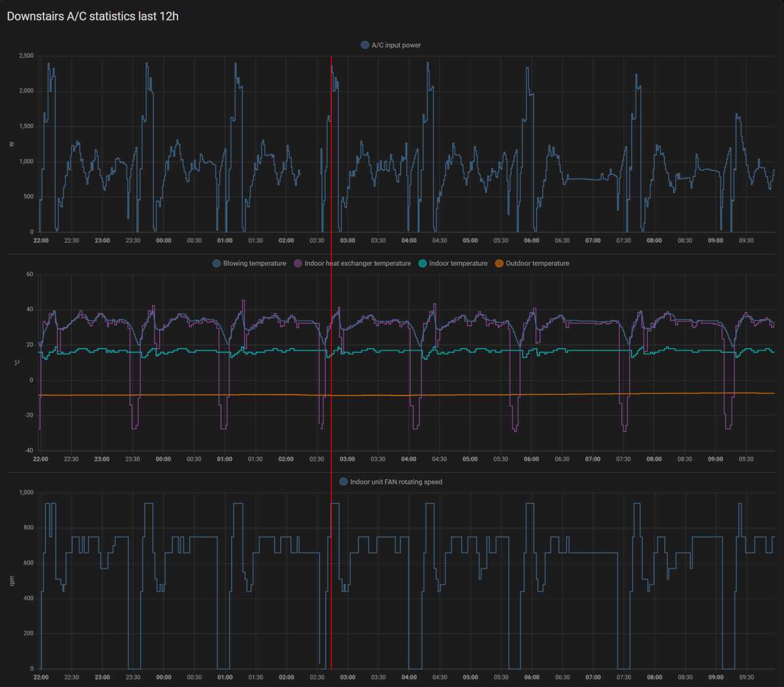The height and width of the screenshot is (687, 784).
Task: Click the °C unit label of temperature chart
Action: click(16, 362)
